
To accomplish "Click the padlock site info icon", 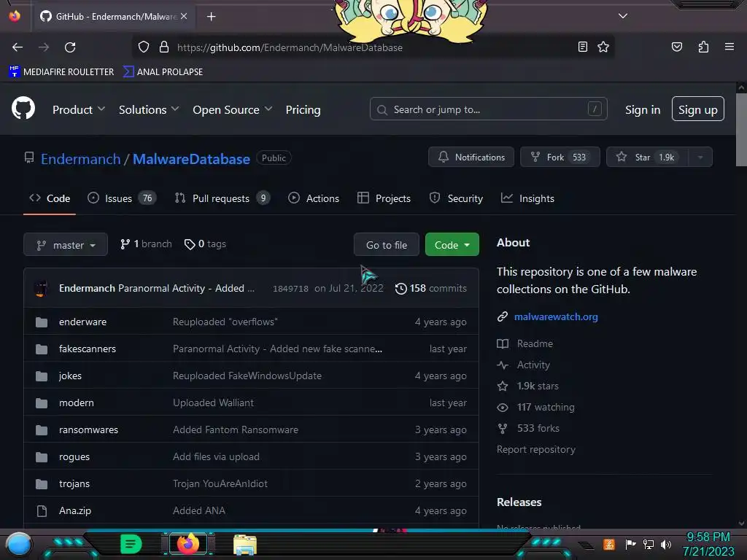I will (164, 47).
